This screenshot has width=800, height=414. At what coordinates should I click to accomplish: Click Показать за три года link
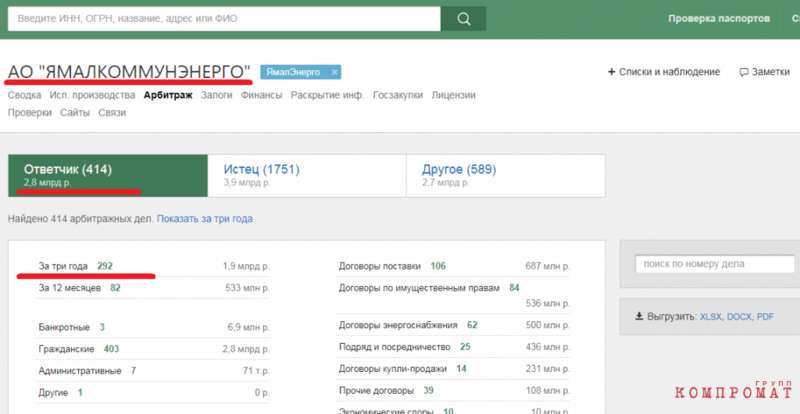coord(205,219)
